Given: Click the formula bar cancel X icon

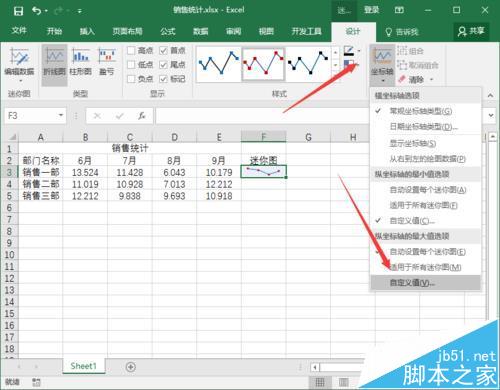Looking at the screenshot, I should pos(97,116).
